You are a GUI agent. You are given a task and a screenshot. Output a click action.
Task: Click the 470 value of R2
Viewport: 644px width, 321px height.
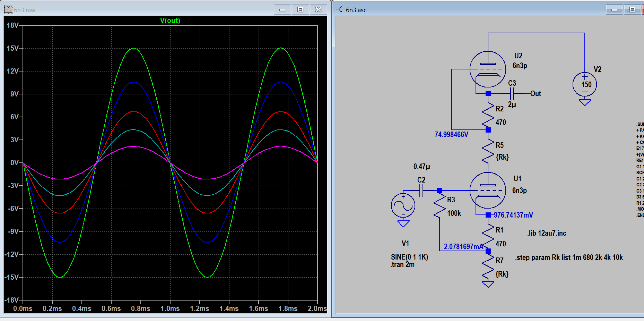pyautogui.click(x=501, y=123)
